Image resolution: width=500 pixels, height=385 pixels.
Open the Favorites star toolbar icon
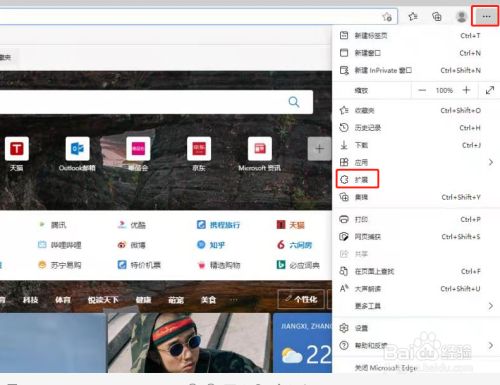pos(413,16)
